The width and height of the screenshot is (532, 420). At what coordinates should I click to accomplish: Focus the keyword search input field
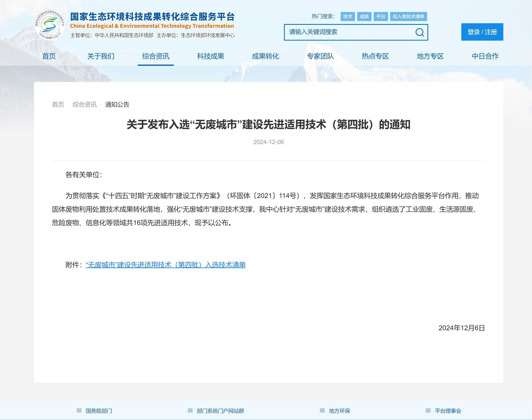[349, 32]
